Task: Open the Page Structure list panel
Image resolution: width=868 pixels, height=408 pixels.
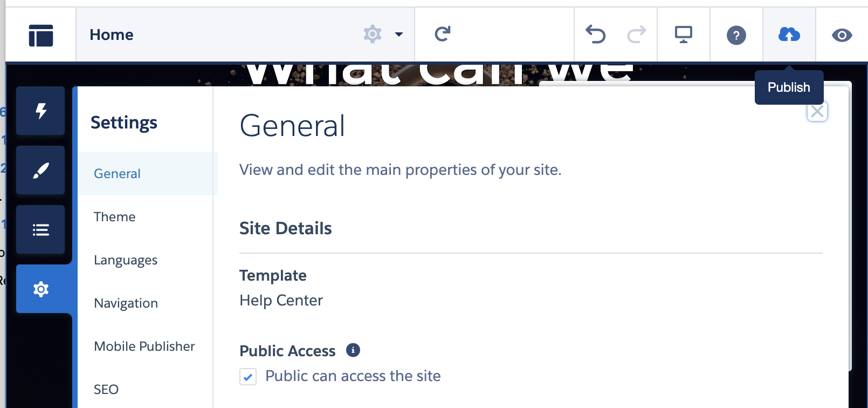Action: point(40,229)
